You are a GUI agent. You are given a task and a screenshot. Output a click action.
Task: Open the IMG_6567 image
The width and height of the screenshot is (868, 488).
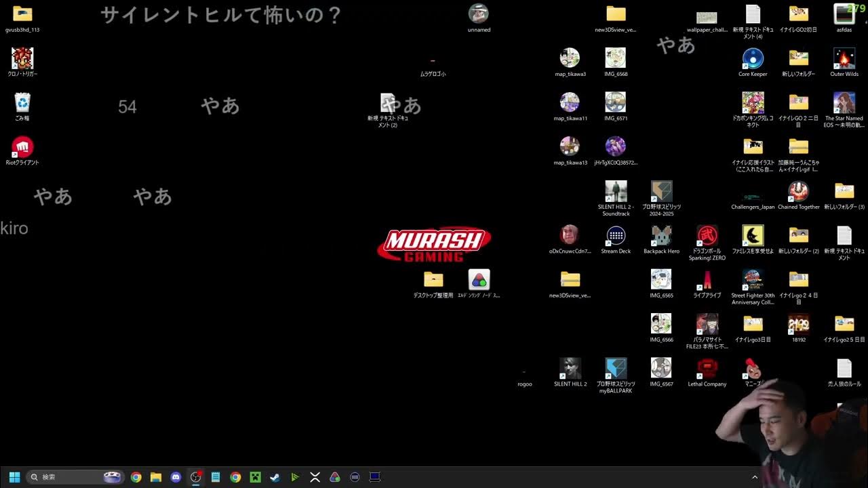click(x=661, y=368)
